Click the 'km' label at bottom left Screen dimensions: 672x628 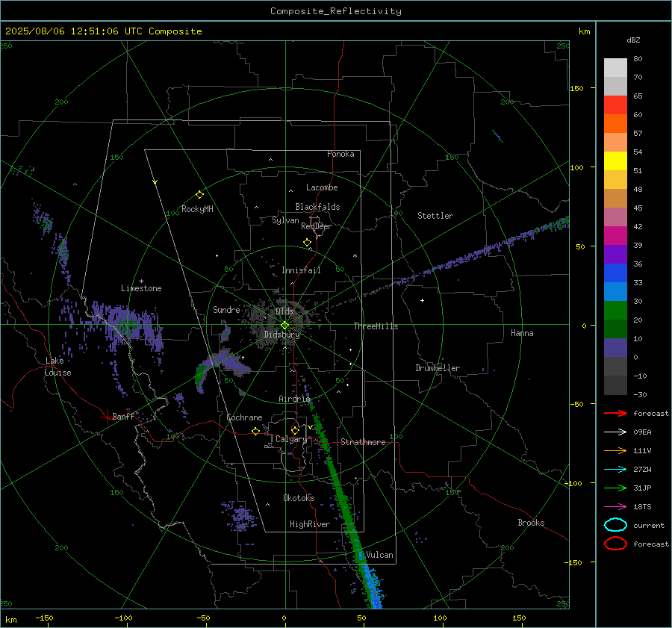click(11, 620)
